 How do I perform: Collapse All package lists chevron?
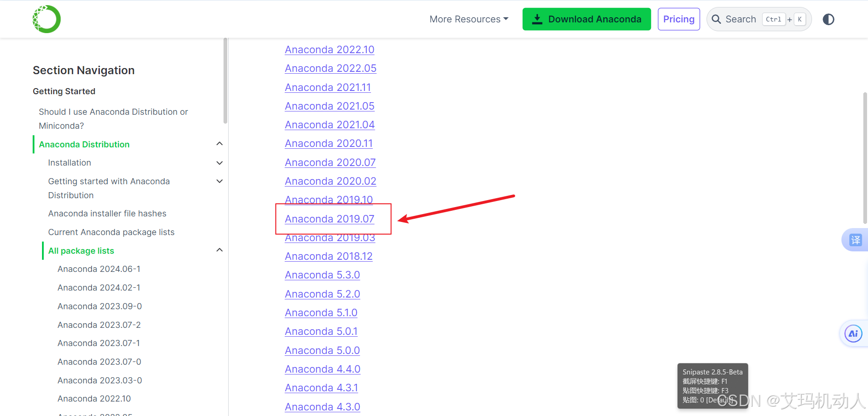click(x=219, y=250)
